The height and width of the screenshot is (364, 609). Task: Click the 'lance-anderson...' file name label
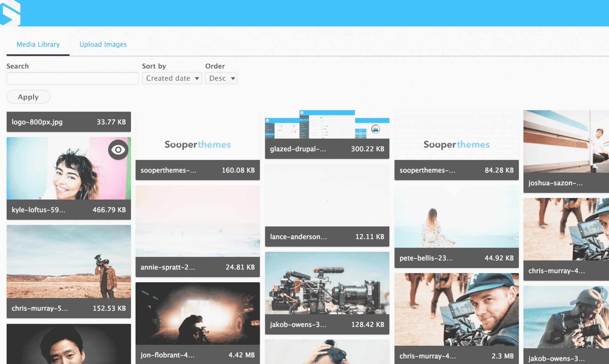point(298,237)
